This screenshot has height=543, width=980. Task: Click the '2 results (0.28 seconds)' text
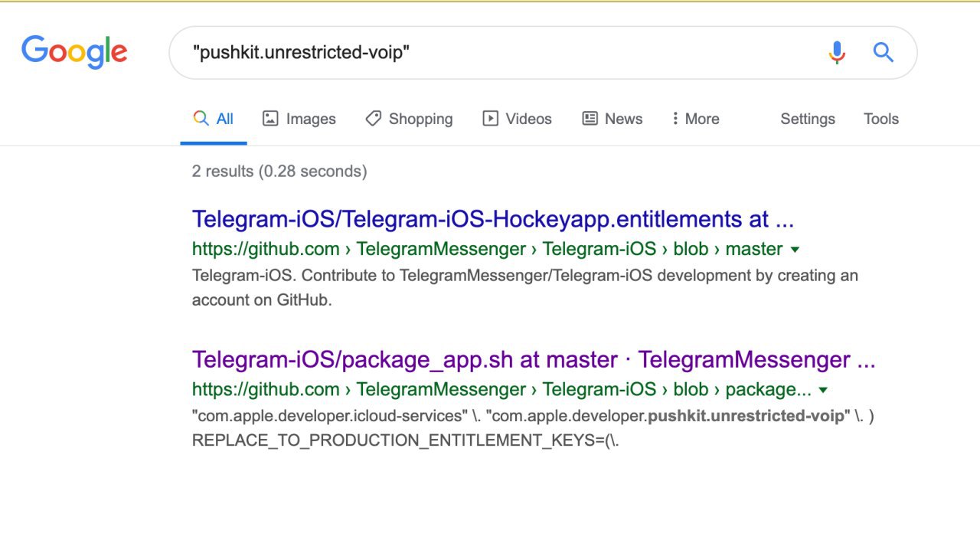click(279, 171)
